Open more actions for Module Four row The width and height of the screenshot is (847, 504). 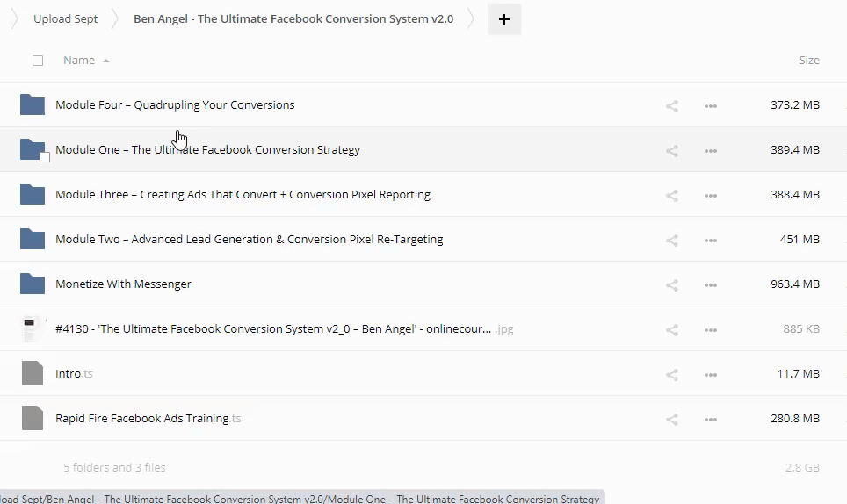point(711,106)
